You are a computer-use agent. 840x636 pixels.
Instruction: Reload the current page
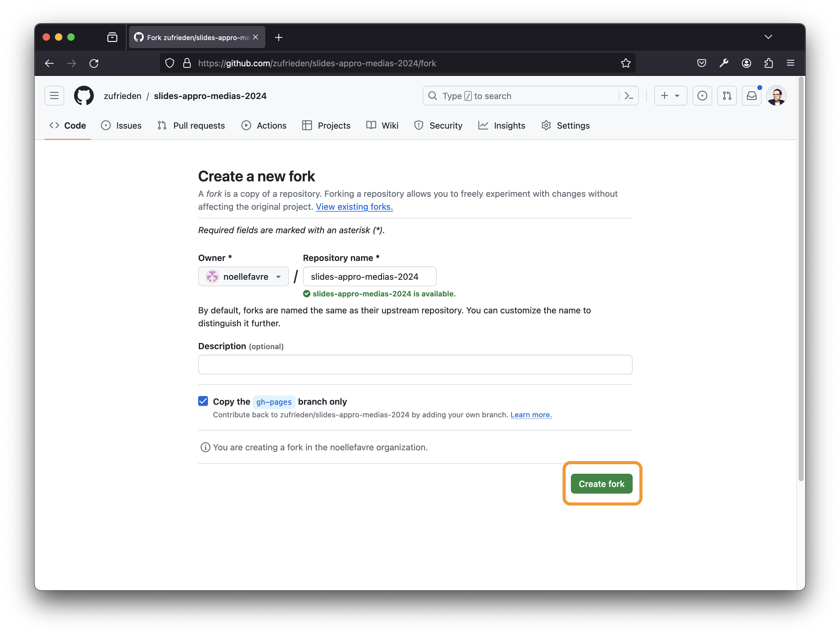94,63
